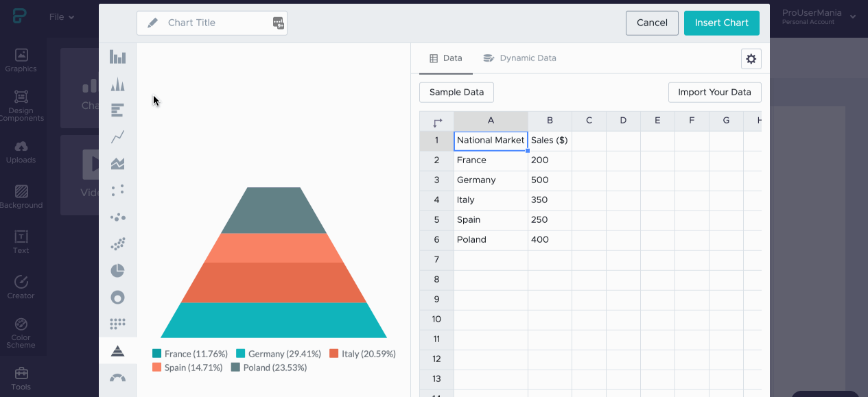Screen dimensions: 868x397
Task: Select the 'Spain' cell
Action: click(491, 220)
